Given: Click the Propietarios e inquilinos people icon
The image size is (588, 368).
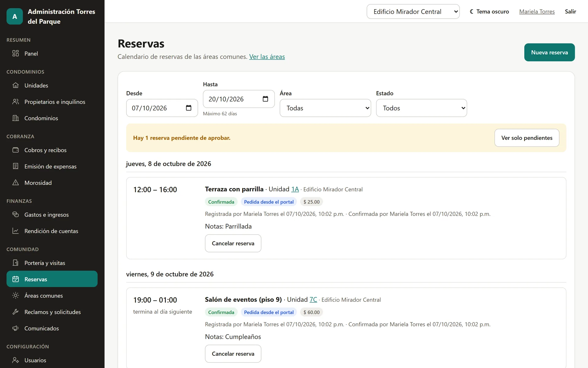Looking at the screenshot, I should [x=16, y=102].
